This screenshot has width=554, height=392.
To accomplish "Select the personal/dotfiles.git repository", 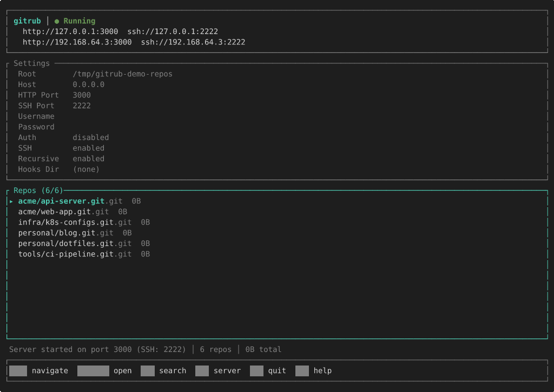I will click(x=75, y=244).
